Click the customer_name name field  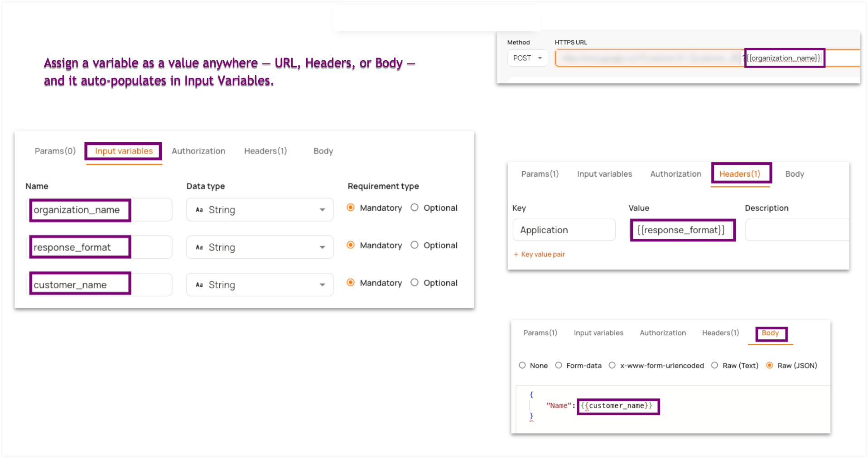click(99, 284)
